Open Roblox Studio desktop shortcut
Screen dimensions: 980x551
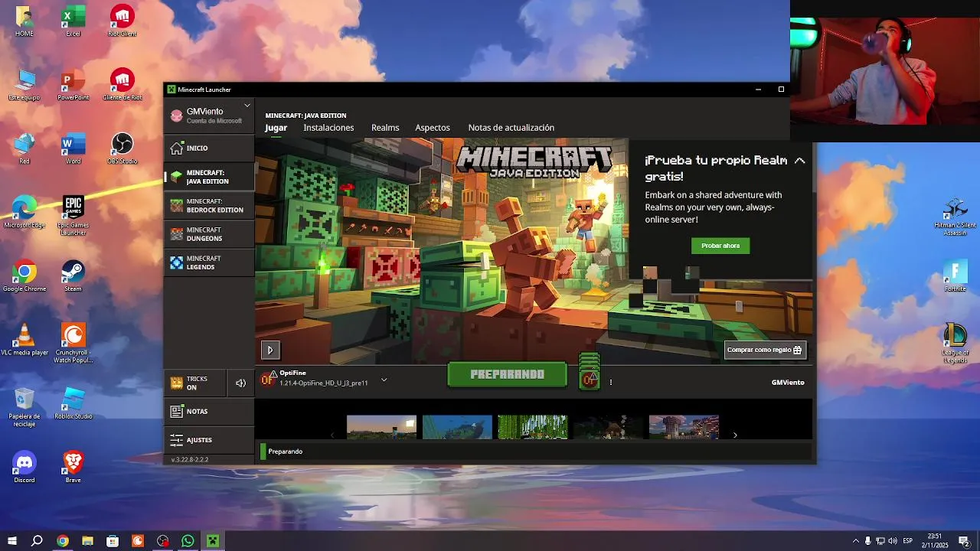73,403
